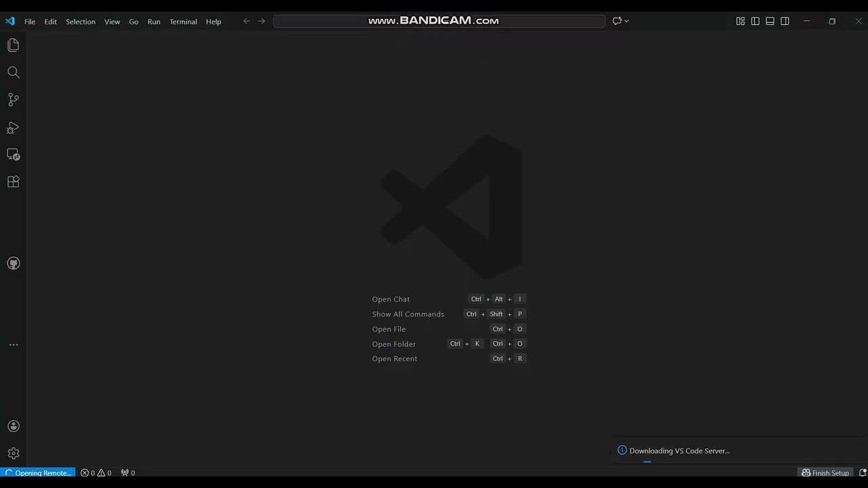Open notifications bell in status bar
Viewport: 868px width, 488px height.
[x=863, y=472]
